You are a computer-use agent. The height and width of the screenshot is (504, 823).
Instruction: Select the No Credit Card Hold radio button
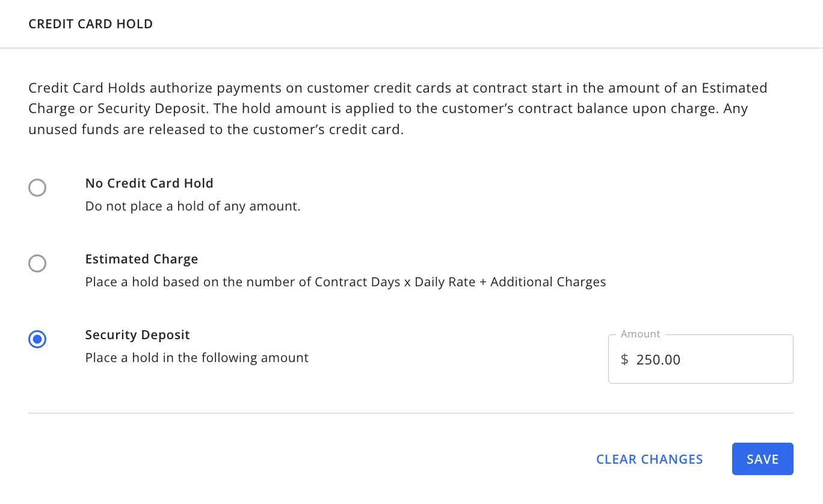[x=37, y=188]
